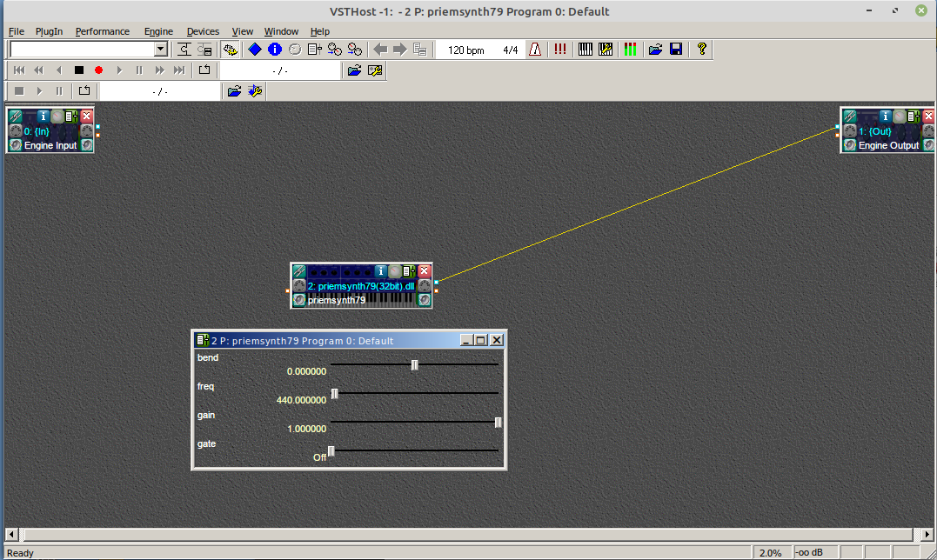
Task: Click the blue info circle toolbar icon
Action: (275, 50)
